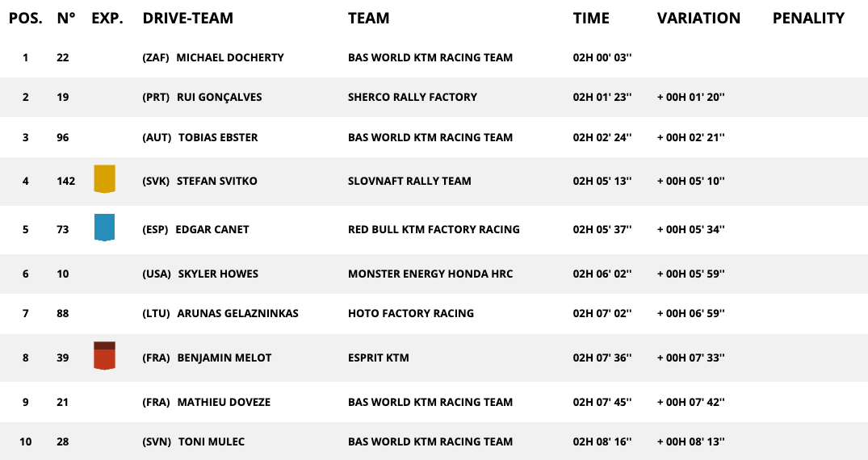
Task: Click the DRIVE-TEAM column header
Action: tap(188, 18)
